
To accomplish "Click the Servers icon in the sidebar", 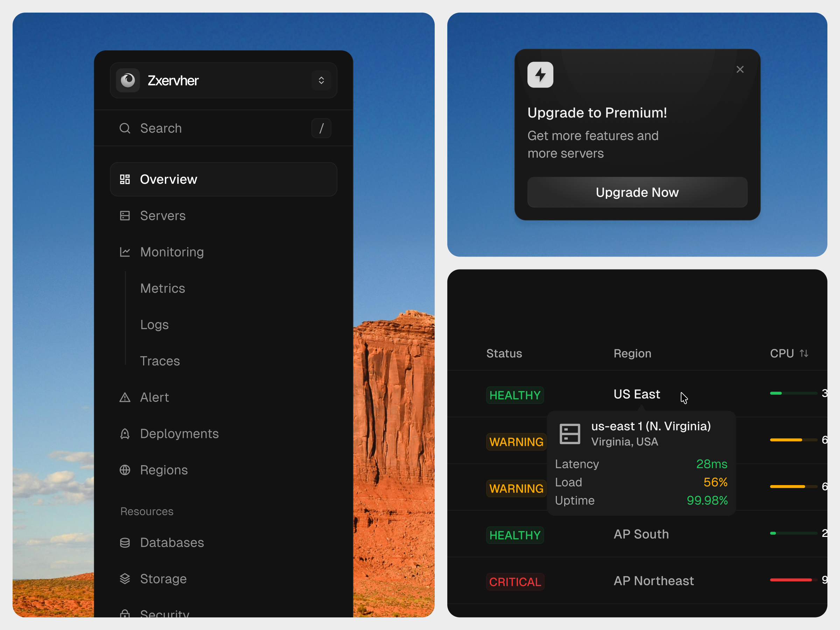I will pyautogui.click(x=125, y=215).
